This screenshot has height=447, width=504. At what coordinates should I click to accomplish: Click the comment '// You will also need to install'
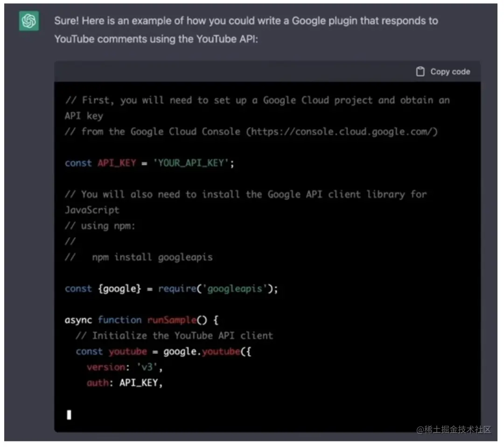coord(246,194)
